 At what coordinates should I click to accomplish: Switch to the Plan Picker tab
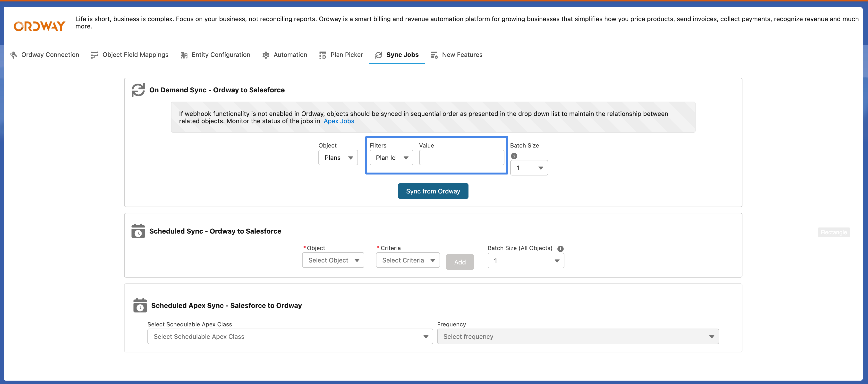(341, 55)
